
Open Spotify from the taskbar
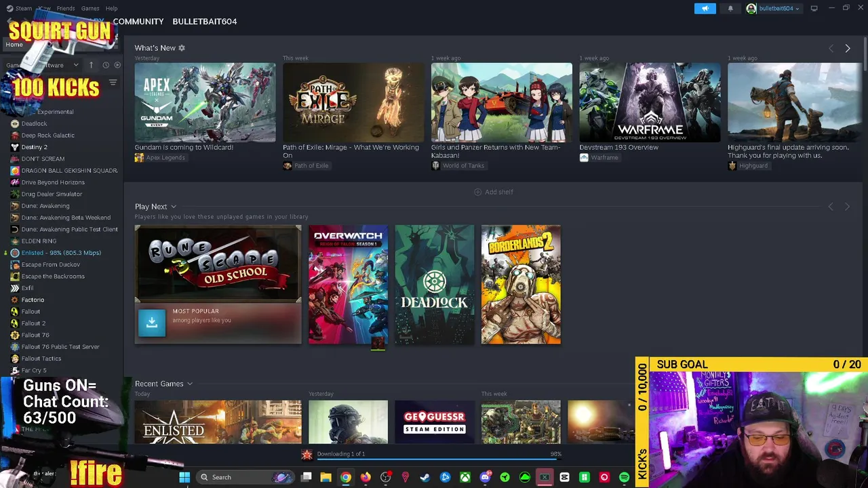624,477
